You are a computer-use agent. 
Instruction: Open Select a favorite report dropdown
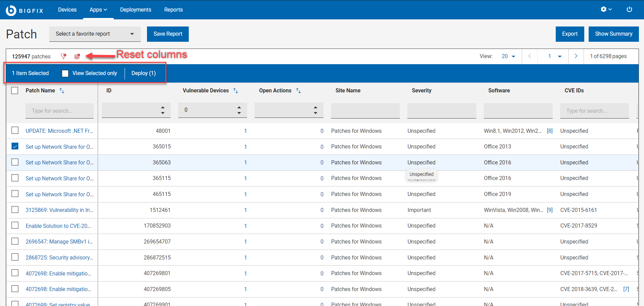click(x=95, y=34)
